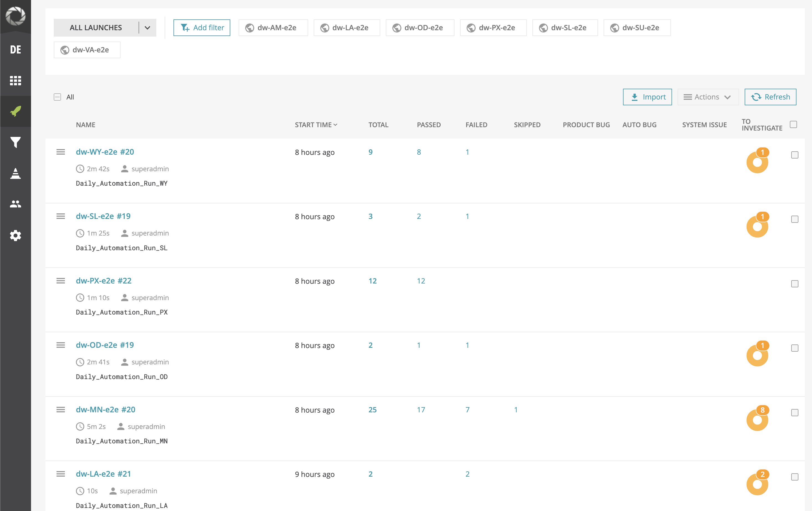Switch to the dw-LA-e2e filter tab

(347, 28)
